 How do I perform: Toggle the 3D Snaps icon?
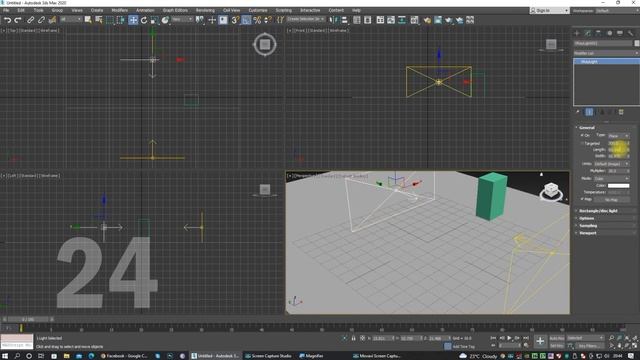235,20
